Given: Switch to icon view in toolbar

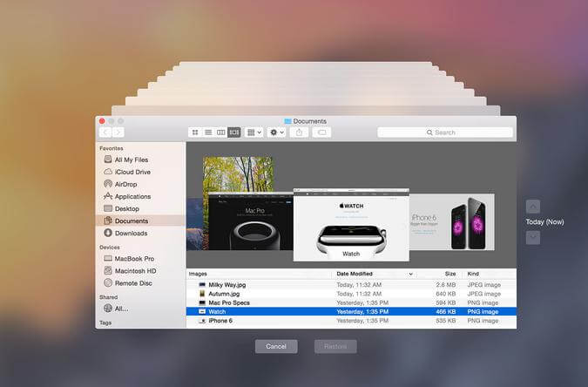Looking at the screenshot, I should (195, 132).
